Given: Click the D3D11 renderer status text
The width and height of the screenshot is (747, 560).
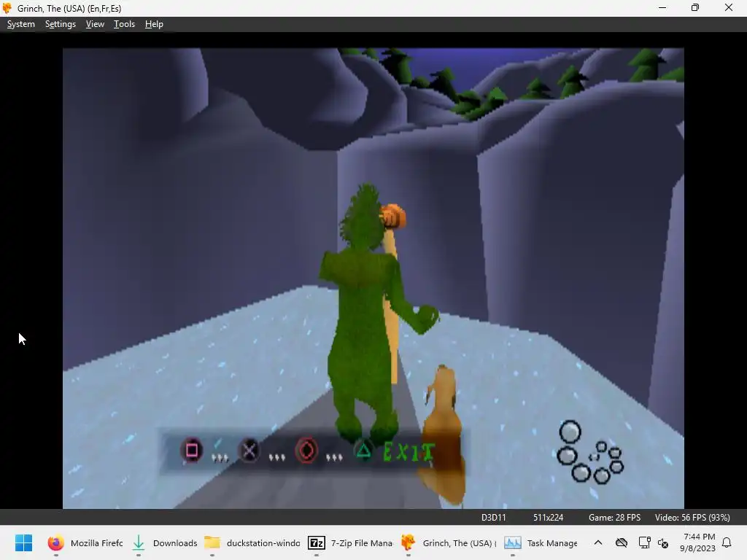Looking at the screenshot, I should pos(494,517).
